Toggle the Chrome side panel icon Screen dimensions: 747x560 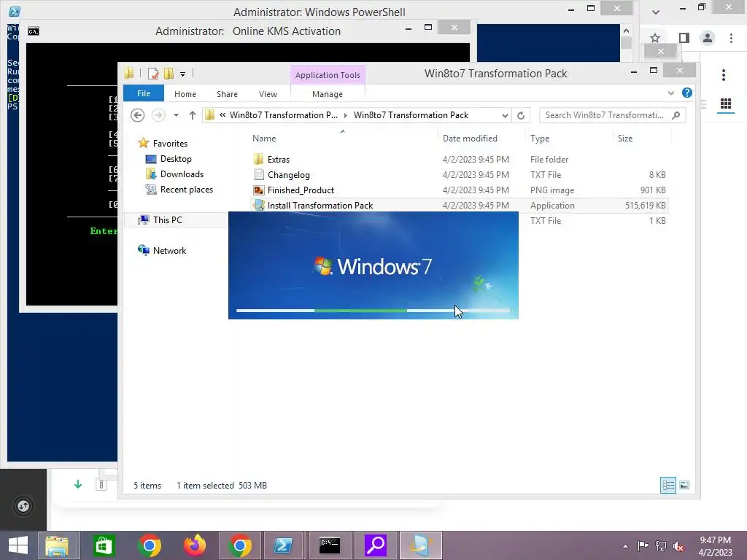coord(684,38)
